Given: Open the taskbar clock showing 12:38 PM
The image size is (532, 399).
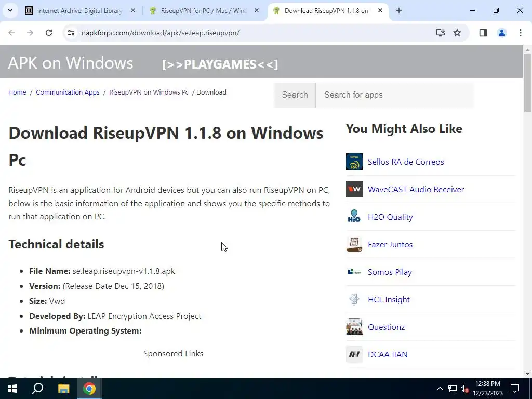Looking at the screenshot, I should point(487,389).
